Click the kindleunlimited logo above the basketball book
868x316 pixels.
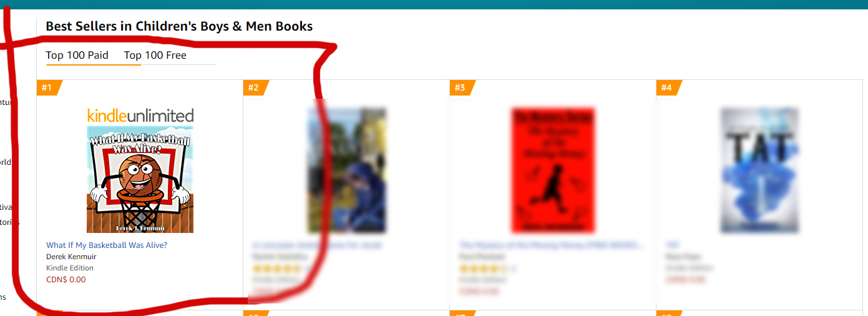coord(140,115)
